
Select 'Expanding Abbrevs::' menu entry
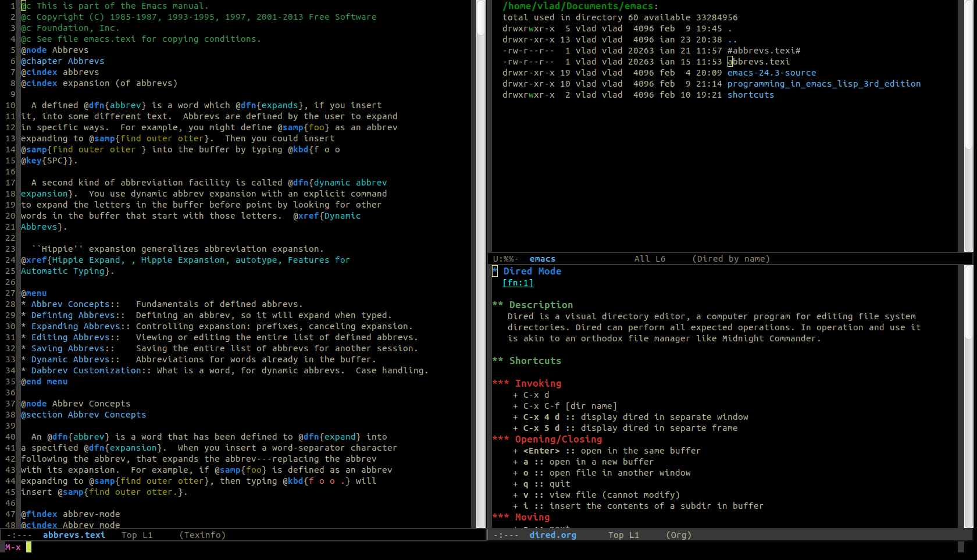tap(80, 326)
